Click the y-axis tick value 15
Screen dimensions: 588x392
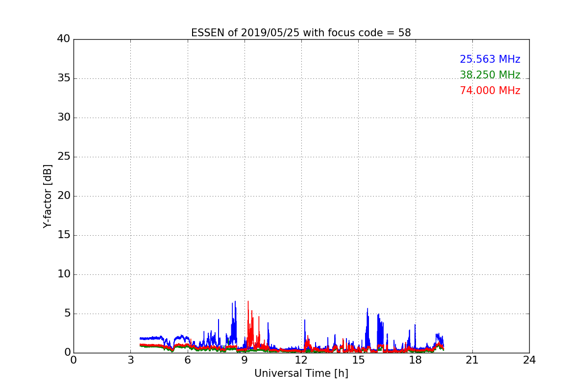tap(64, 235)
